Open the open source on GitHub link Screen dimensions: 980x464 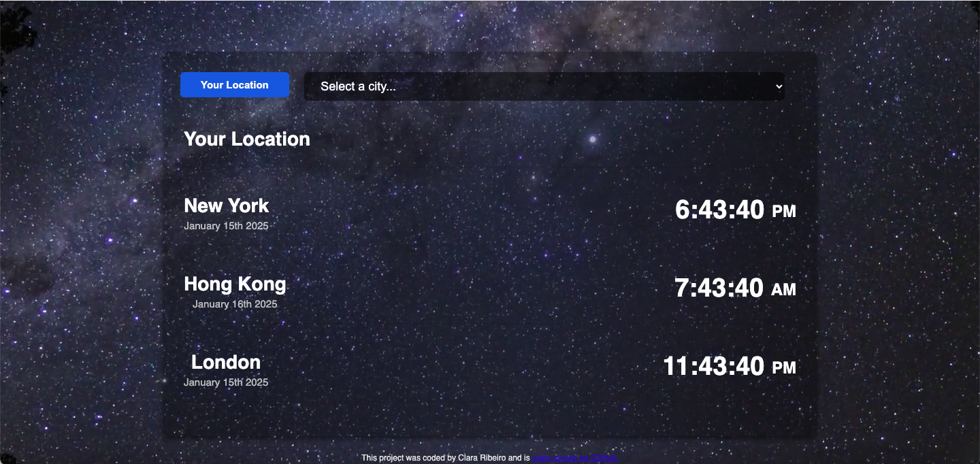coord(575,458)
